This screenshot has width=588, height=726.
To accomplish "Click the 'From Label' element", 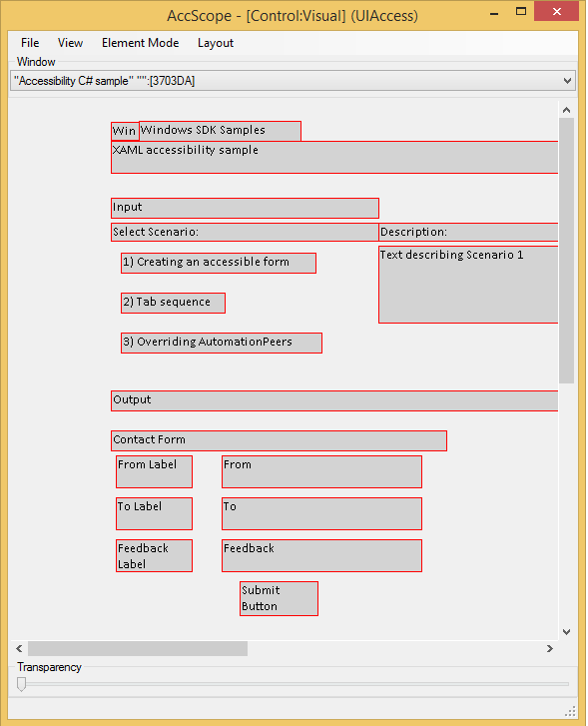I will click(x=154, y=471).
